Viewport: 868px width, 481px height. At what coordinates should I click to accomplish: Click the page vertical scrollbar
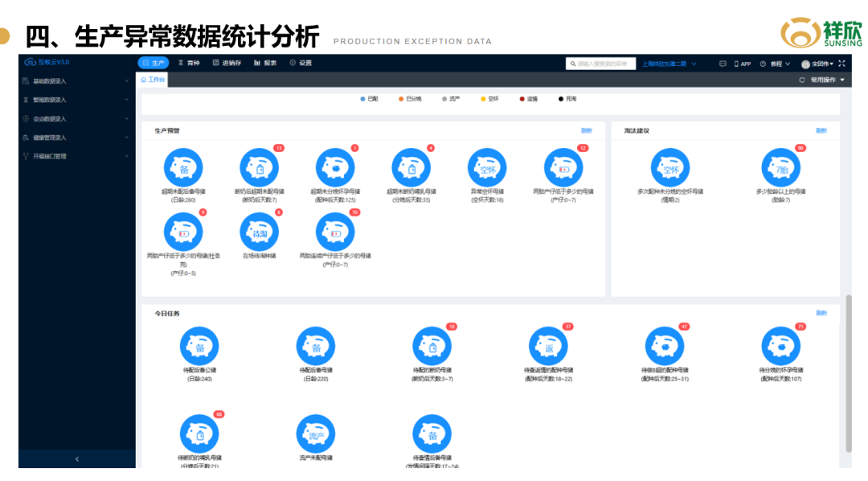[x=849, y=374]
